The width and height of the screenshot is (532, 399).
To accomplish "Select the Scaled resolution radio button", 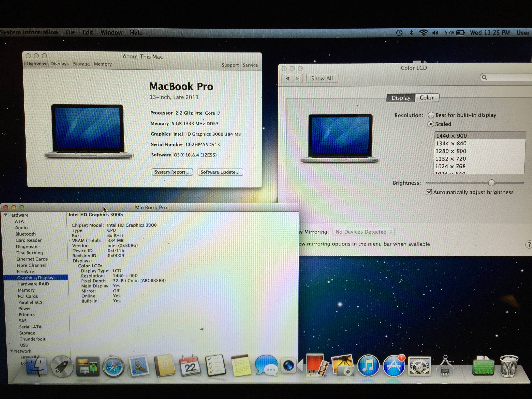I will tap(430, 124).
